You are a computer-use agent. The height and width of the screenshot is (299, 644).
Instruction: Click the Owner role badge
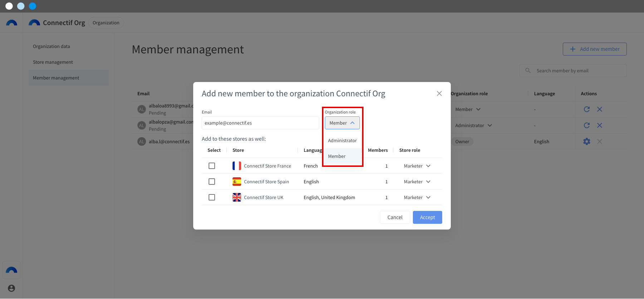pyautogui.click(x=462, y=141)
